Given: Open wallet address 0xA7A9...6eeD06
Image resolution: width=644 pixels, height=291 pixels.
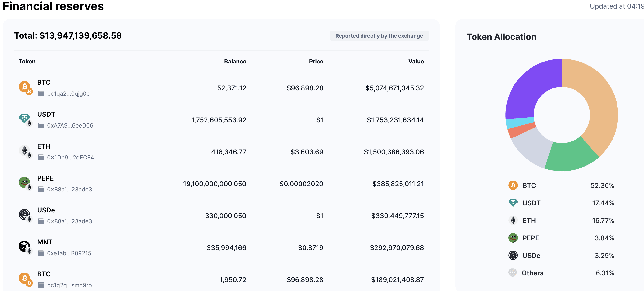Looking at the screenshot, I should 70,125.
